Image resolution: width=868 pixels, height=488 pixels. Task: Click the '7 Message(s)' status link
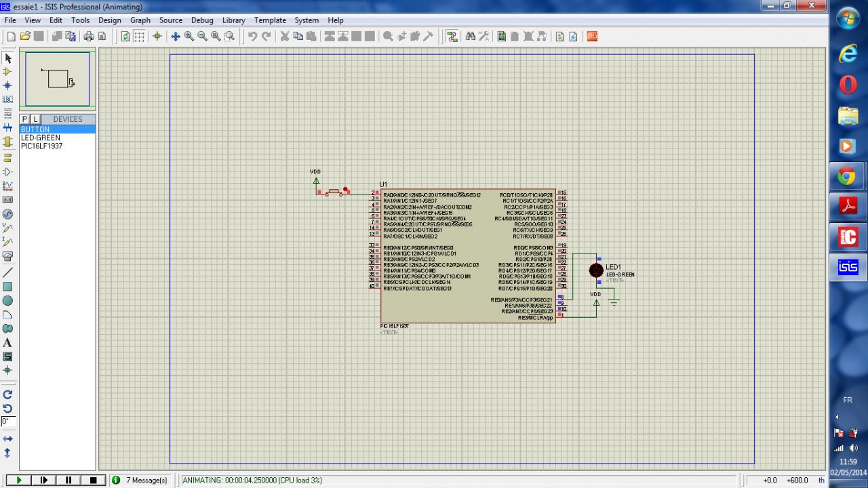pyautogui.click(x=146, y=481)
